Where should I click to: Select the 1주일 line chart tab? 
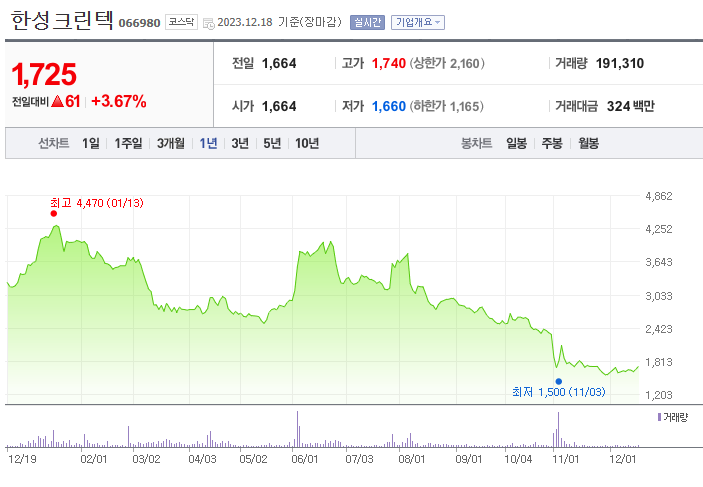[x=128, y=143]
